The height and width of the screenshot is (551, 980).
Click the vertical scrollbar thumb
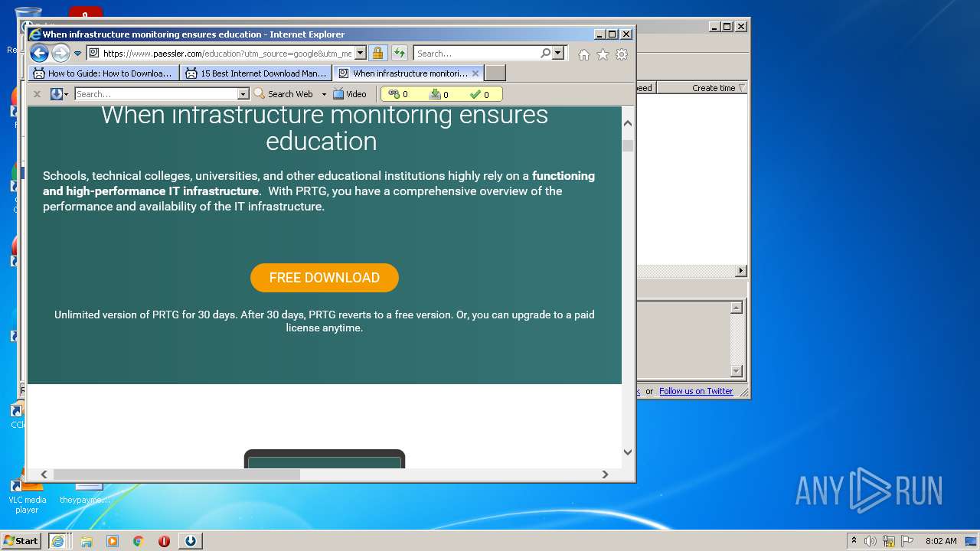[x=628, y=146]
